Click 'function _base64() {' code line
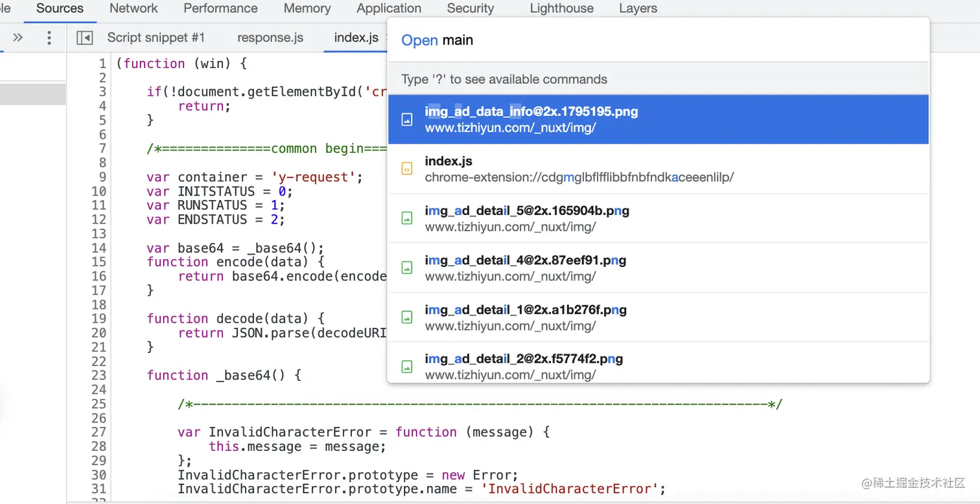 coord(224,376)
